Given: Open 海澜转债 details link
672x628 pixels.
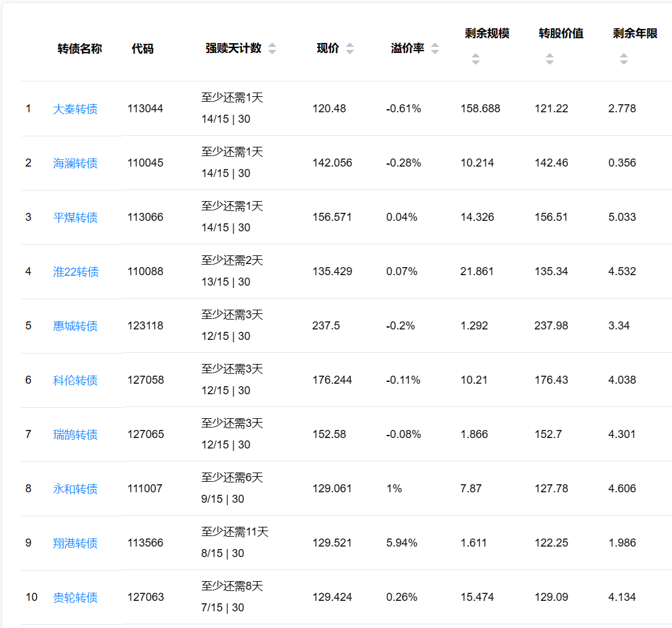Looking at the screenshot, I should pyautogui.click(x=75, y=163).
